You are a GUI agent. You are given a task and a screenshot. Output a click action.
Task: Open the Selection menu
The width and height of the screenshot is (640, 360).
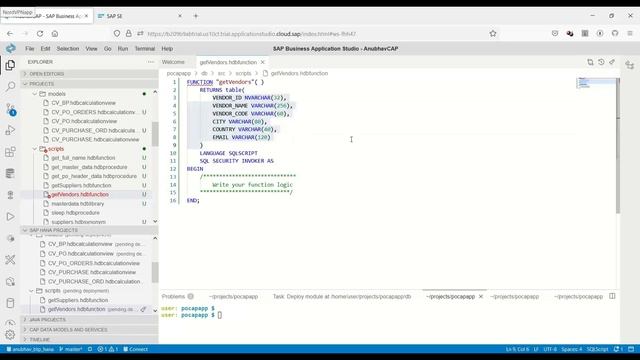pyautogui.click(x=68, y=49)
